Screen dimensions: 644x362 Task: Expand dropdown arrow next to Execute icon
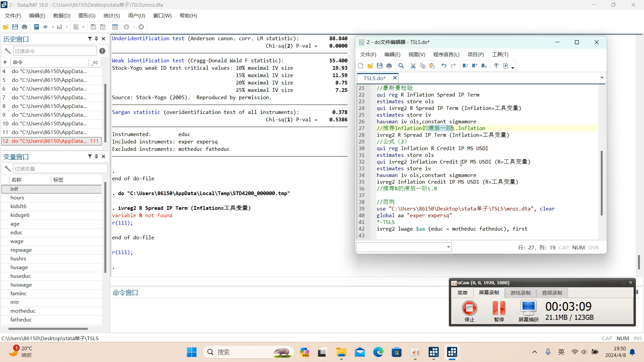tap(513, 68)
